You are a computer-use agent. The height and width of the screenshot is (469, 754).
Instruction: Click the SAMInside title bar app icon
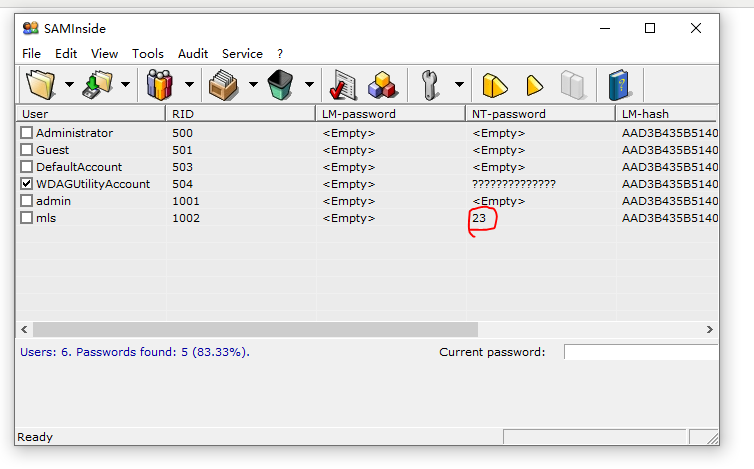click(x=31, y=28)
